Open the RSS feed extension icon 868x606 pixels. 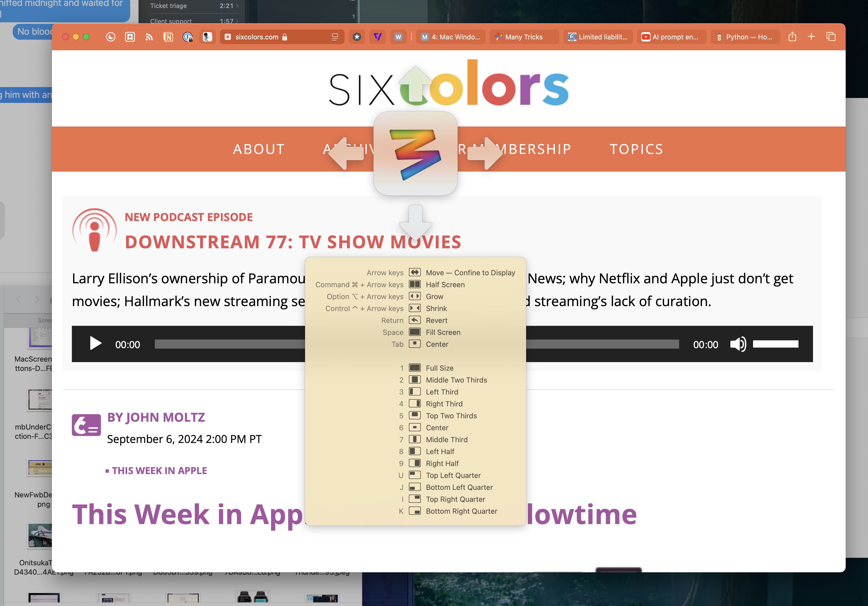[149, 37]
